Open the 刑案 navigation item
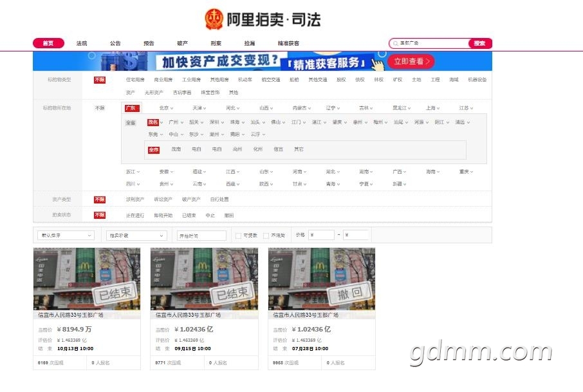 coord(216,43)
